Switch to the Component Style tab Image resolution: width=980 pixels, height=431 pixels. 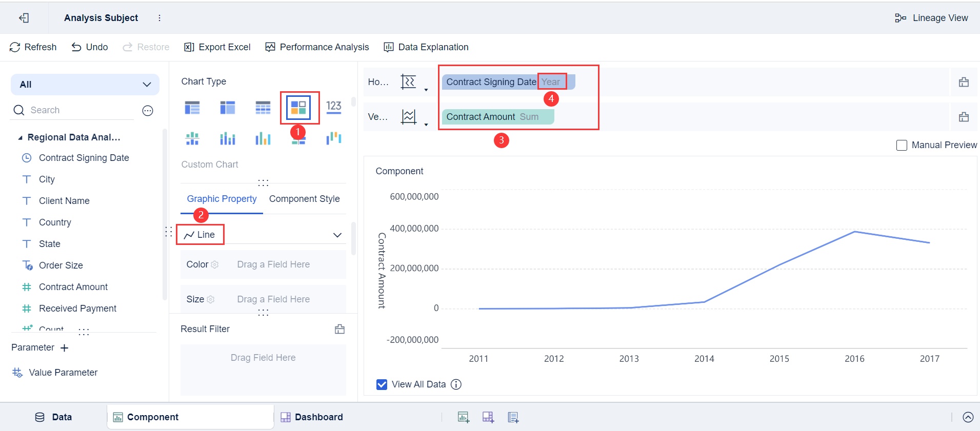tap(304, 199)
